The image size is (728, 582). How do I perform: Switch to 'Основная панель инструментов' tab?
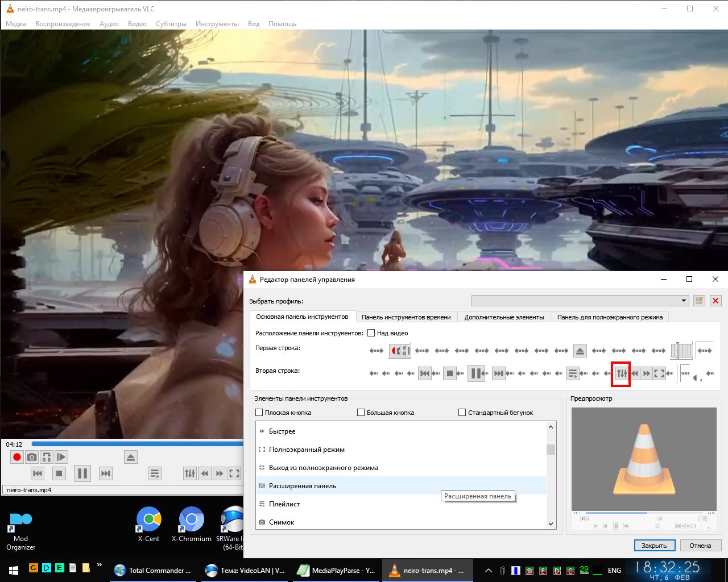point(302,317)
